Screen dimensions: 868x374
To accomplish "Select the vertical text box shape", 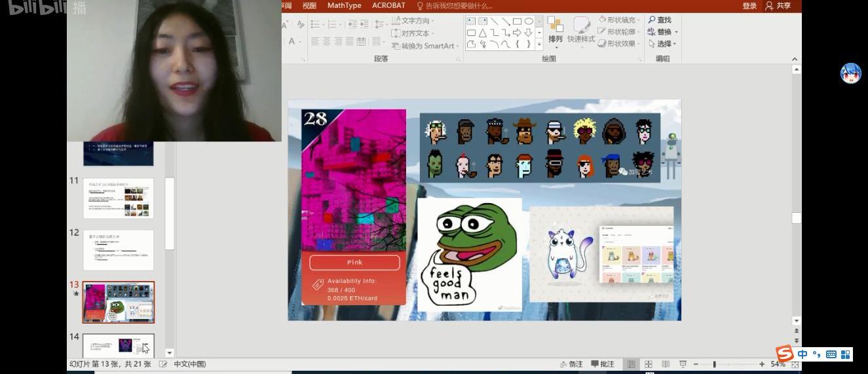I will [x=483, y=21].
